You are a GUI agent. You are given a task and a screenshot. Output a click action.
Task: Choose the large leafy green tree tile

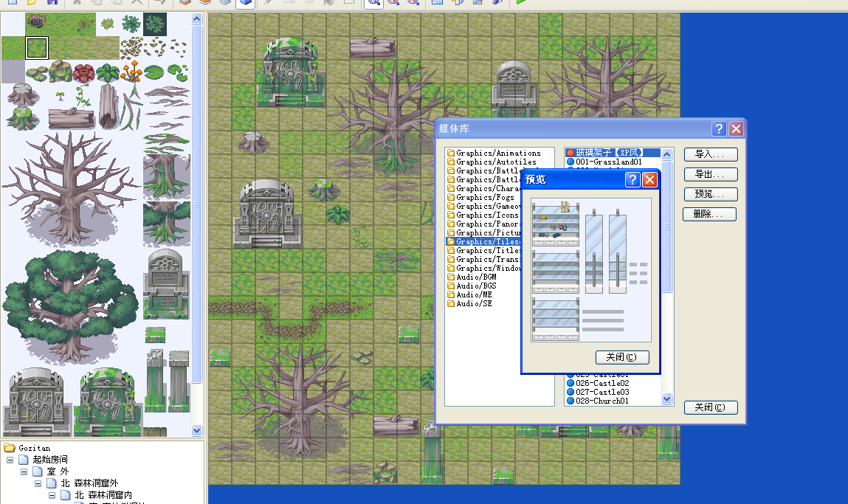pos(70,305)
